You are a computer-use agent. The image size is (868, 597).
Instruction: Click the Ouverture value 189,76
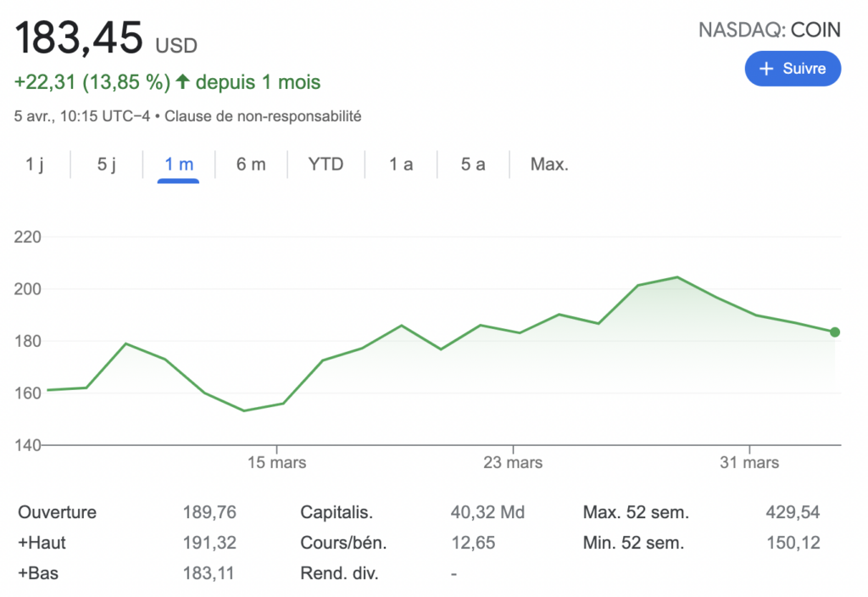[209, 512]
